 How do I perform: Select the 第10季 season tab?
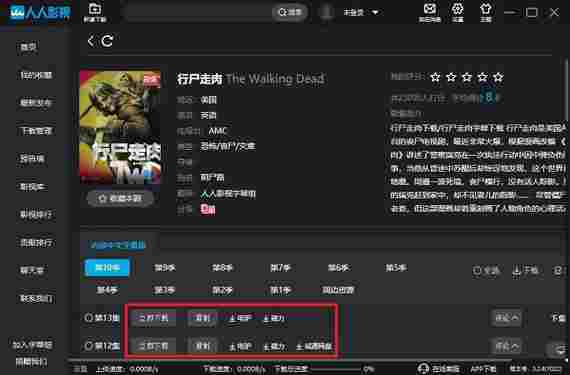(x=107, y=268)
